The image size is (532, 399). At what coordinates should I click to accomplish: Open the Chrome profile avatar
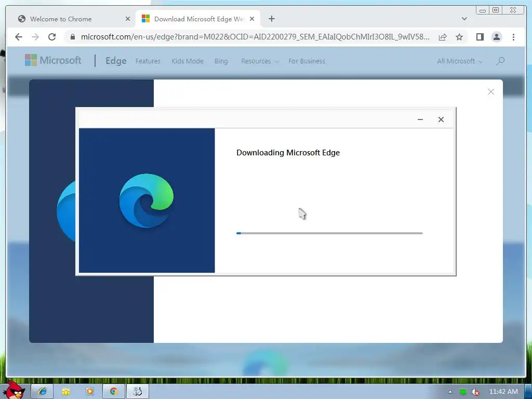(x=496, y=37)
